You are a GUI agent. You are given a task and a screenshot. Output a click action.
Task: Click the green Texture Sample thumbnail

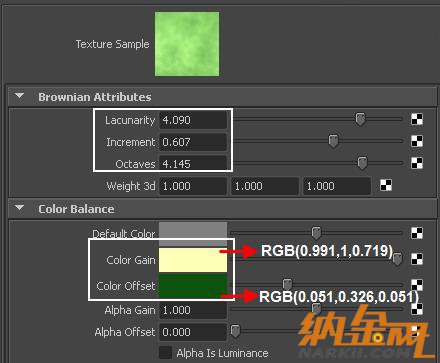pos(187,44)
